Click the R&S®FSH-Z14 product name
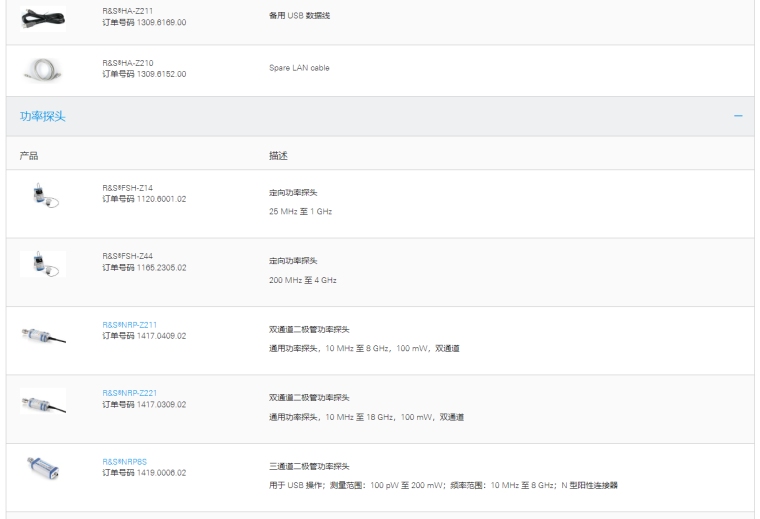This screenshot has width=760, height=519. 128,188
